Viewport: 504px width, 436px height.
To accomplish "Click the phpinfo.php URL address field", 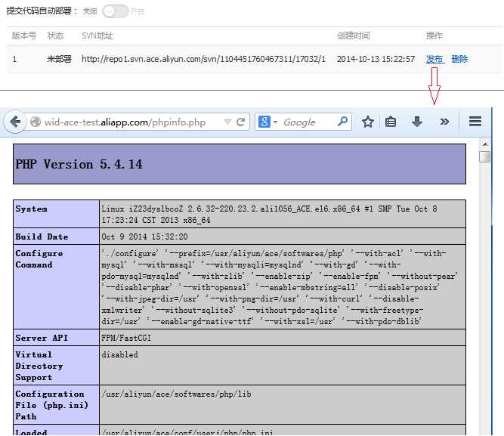I will click(125, 122).
